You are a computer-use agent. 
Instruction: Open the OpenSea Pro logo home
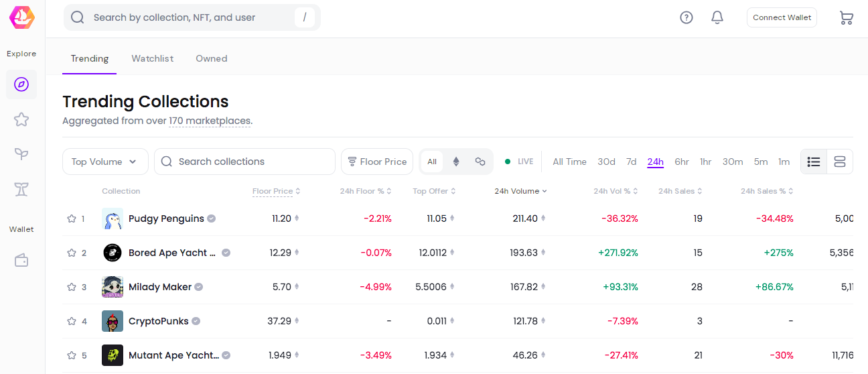(22, 17)
